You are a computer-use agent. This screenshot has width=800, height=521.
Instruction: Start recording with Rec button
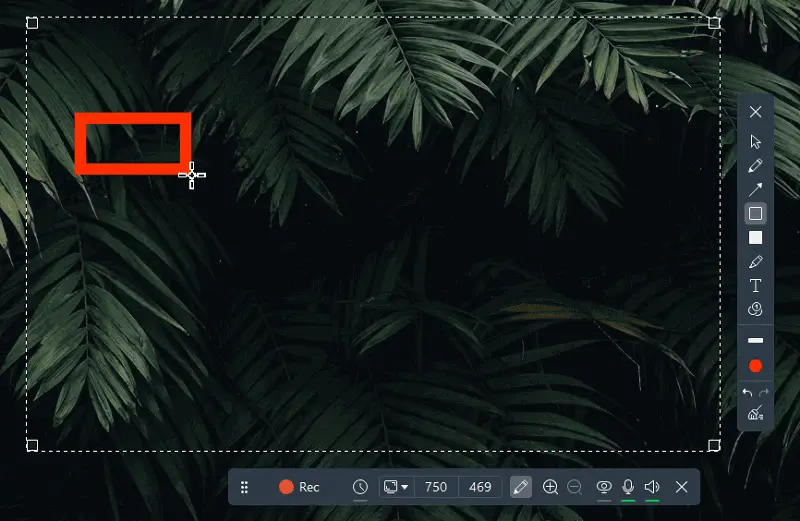[x=299, y=487]
